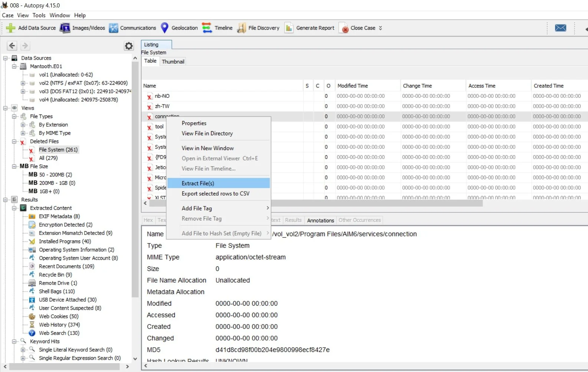Viewport: 588px width, 372px height.
Task: Click the Mantooth.E01 disk image icon
Action: point(23,66)
